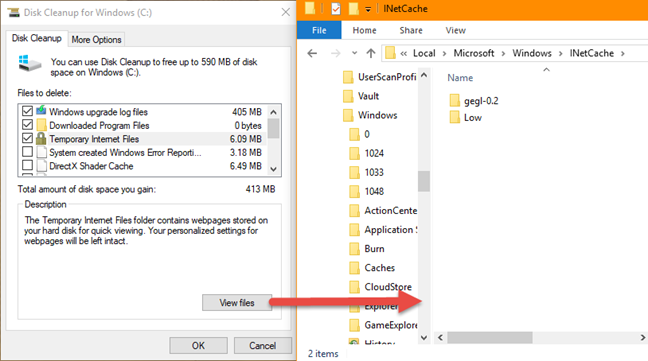Image resolution: width=648 pixels, height=361 pixels.
Task: Open the Home ribbon tab
Action: (x=364, y=30)
